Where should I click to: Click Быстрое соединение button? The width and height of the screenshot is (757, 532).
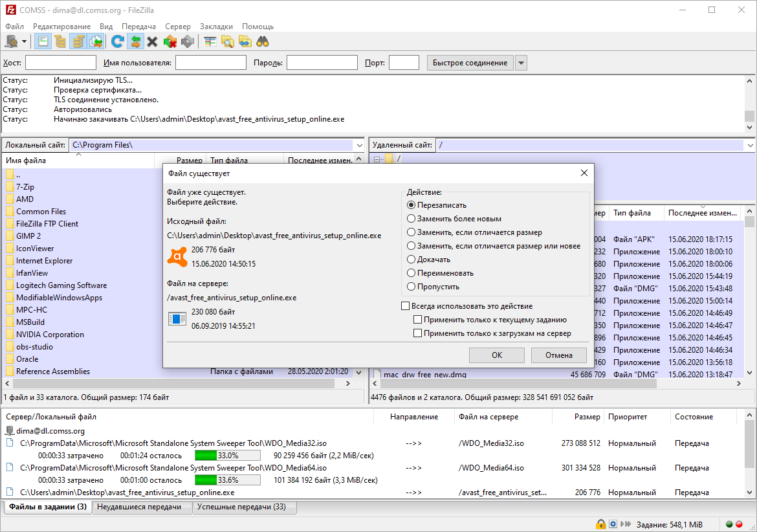coord(470,63)
